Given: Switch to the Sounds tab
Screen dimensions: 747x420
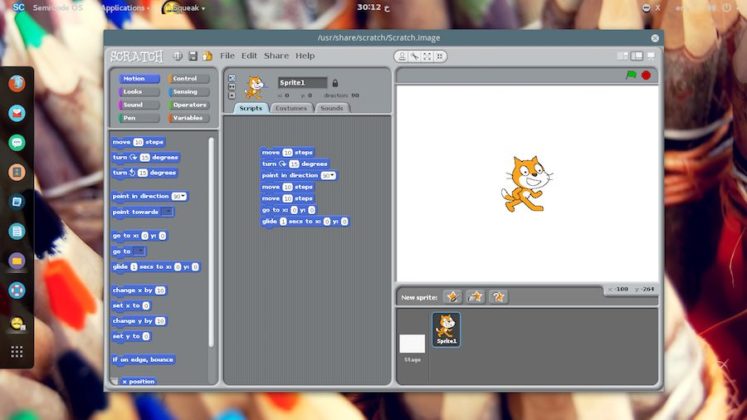Looking at the screenshot, I should click(332, 108).
